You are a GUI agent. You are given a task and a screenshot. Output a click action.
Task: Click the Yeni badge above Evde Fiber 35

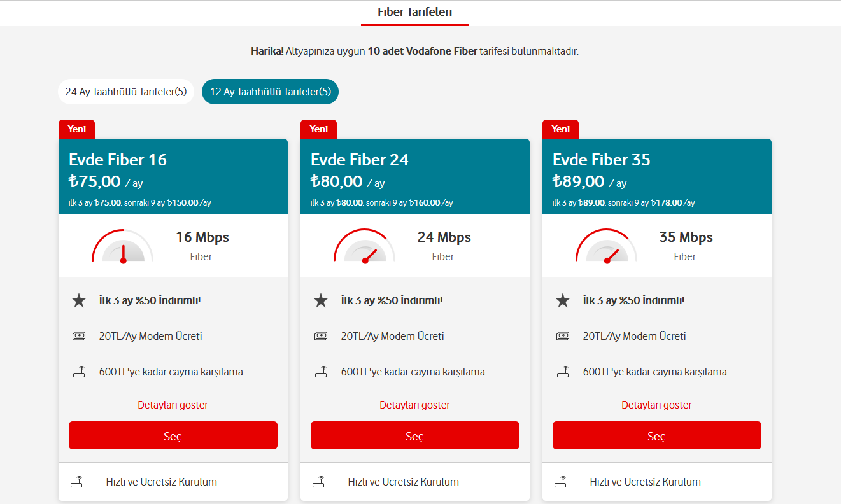coord(560,129)
